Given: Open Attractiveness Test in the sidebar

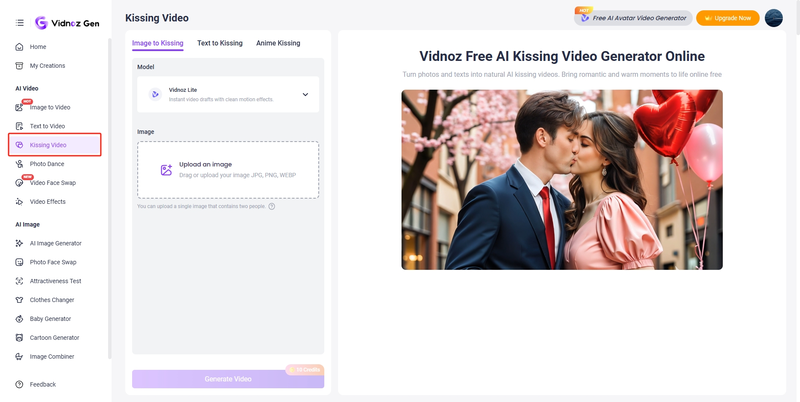Looking at the screenshot, I should (55, 281).
